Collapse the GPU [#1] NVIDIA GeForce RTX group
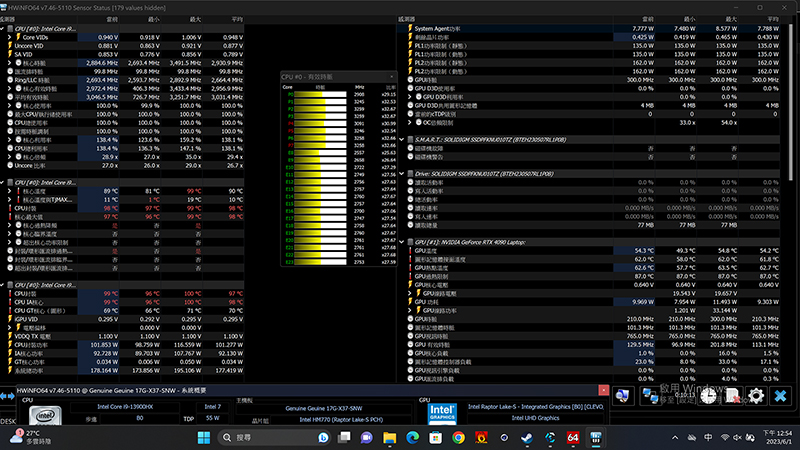 [402, 242]
